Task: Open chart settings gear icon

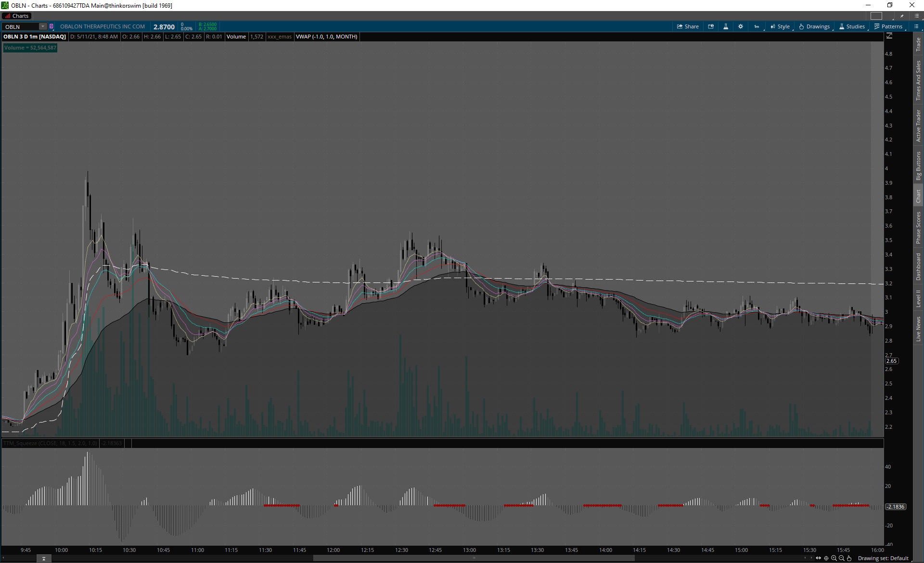Action: [x=741, y=26]
